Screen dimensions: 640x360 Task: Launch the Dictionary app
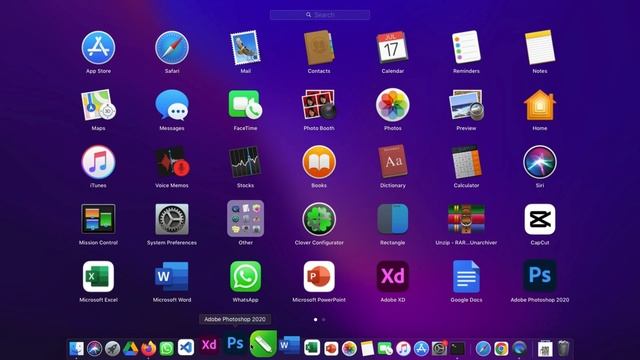coord(392,162)
